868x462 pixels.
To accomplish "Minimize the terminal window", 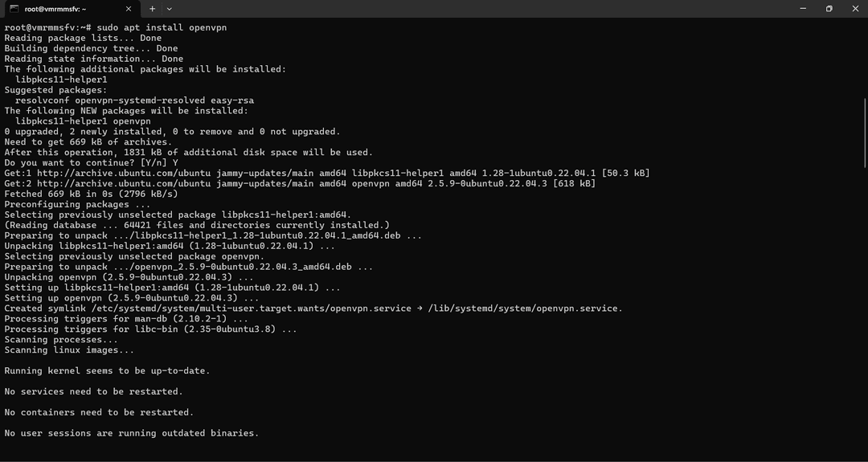I will coord(803,9).
